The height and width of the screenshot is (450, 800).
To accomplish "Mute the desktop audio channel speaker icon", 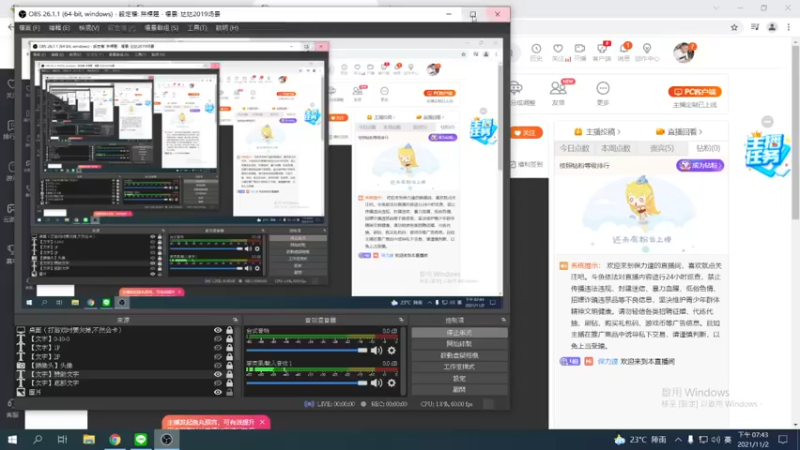I will pyautogui.click(x=376, y=351).
